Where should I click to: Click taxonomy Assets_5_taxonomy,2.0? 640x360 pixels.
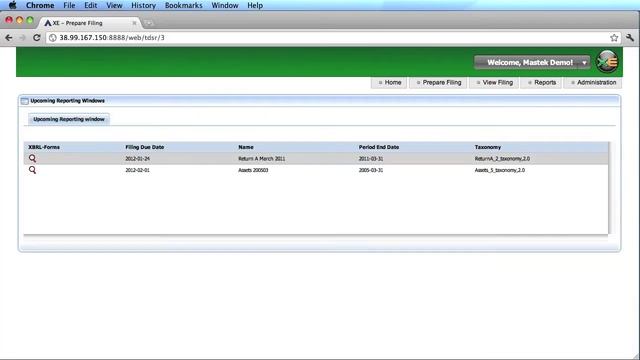500,170
